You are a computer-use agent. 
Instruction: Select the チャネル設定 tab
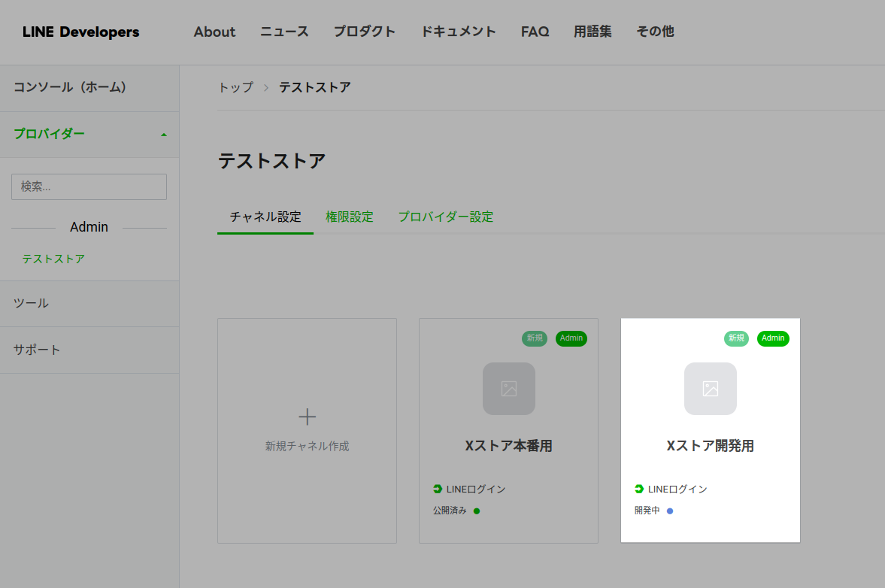point(265,217)
